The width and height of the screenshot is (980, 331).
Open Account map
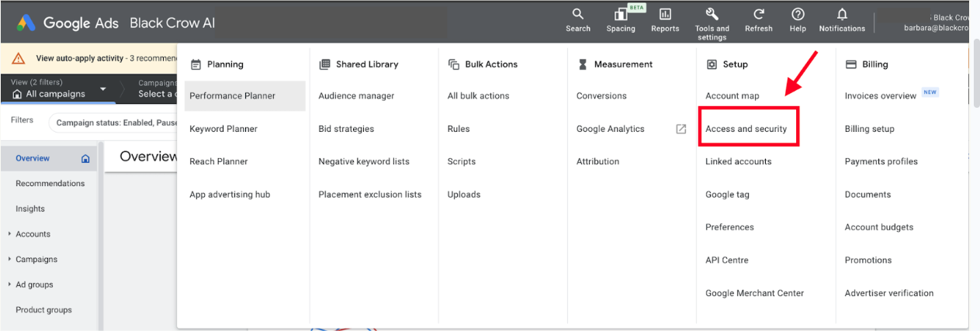pyautogui.click(x=732, y=96)
